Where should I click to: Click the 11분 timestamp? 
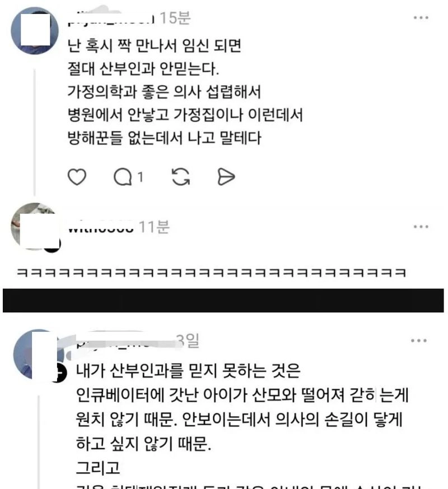pos(154,227)
